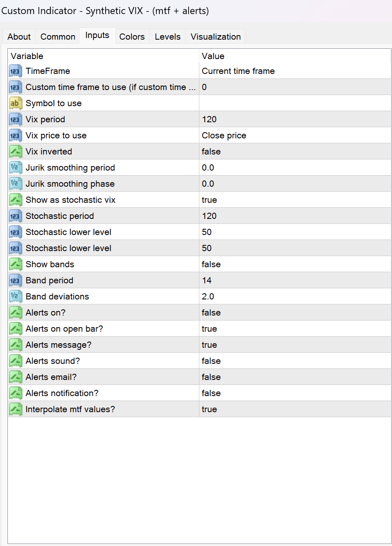Screen dimensions: 392x546
Task: Toggle Interpolate mtf values? true value
Action: [x=209, y=409]
